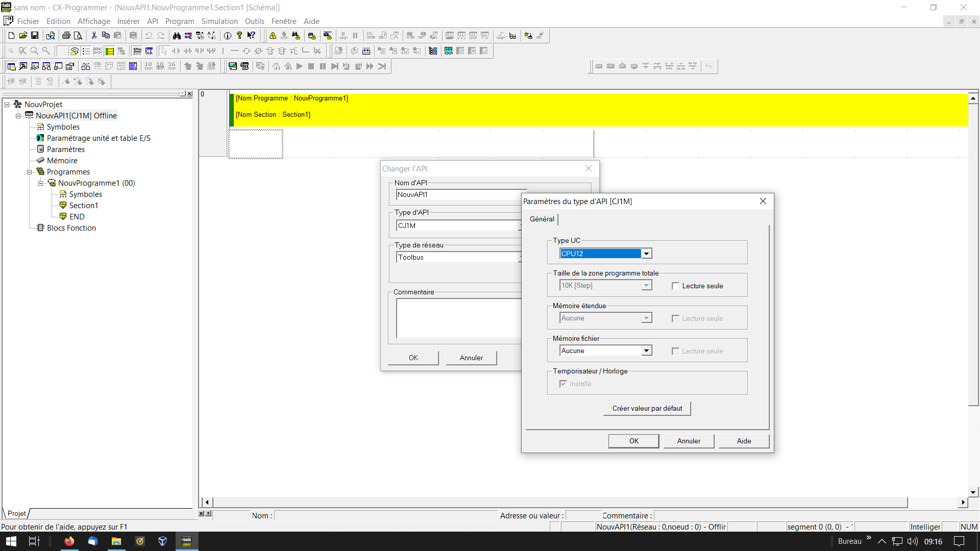The image size is (980, 551).
Task: Click Créer valeur par défaut button
Action: [x=647, y=409]
